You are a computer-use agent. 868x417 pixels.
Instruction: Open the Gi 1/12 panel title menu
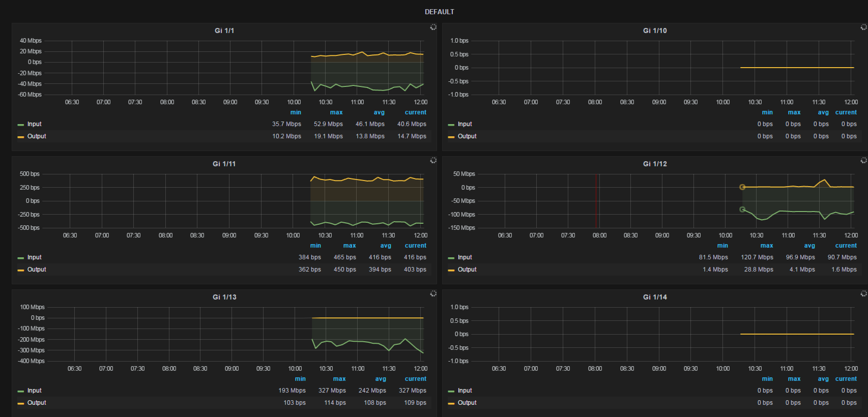[654, 164]
